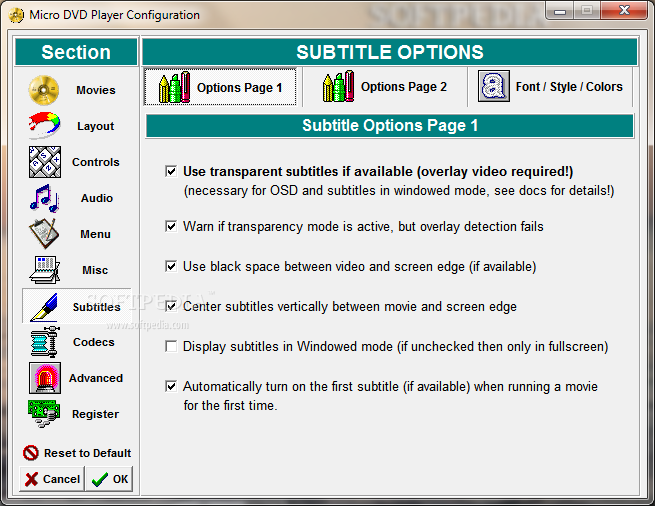Screen dimensions: 655x506
Task: Toggle Automatically turn on first subtitle
Action: (171, 386)
